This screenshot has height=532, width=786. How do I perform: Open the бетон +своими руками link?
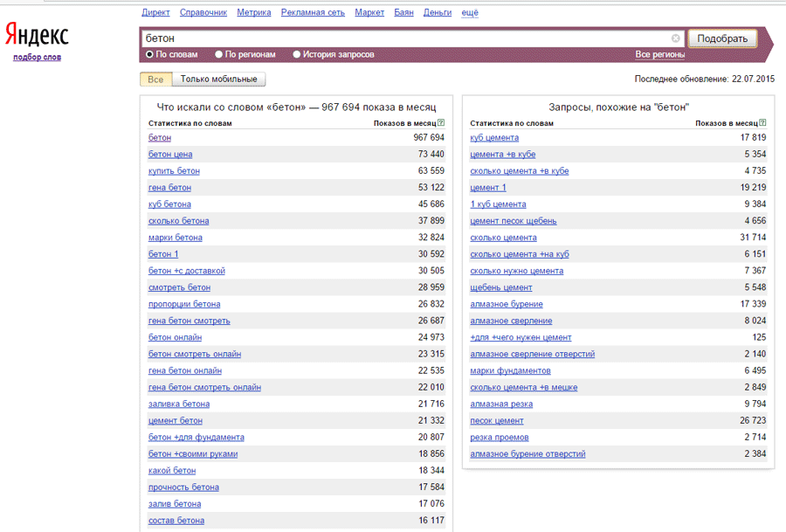pyautogui.click(x=192, y=453)
